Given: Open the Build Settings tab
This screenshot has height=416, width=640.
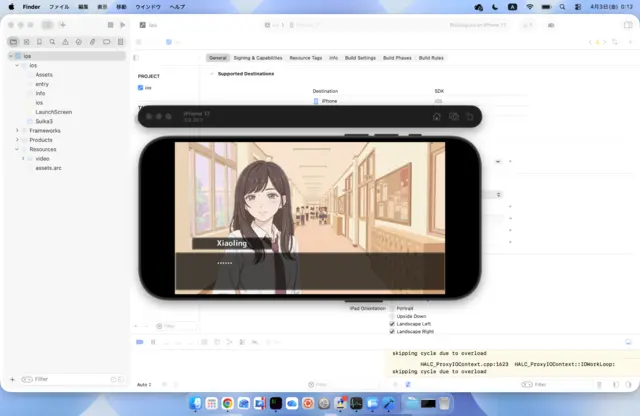Looking at the screenshot, I should point(360,58).
